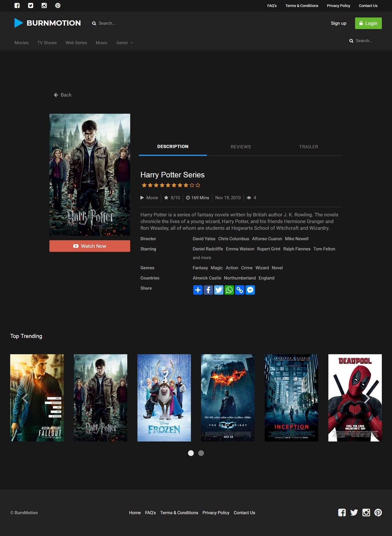392x536 pixels.
Task: Share movie via Messenger
Action: pos(250,290)
